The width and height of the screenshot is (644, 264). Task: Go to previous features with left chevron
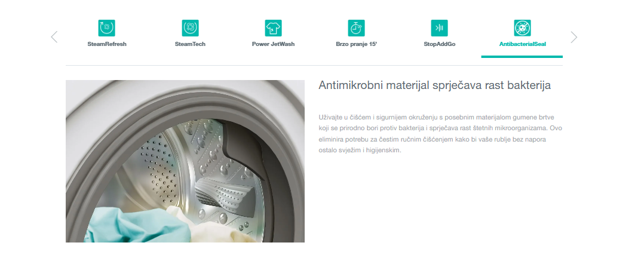point(54,37)
